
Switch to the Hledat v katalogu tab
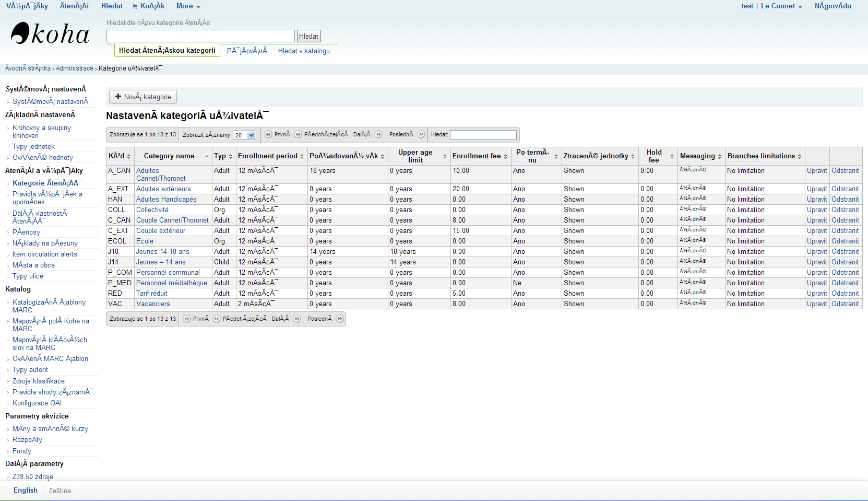pos(304,51)
